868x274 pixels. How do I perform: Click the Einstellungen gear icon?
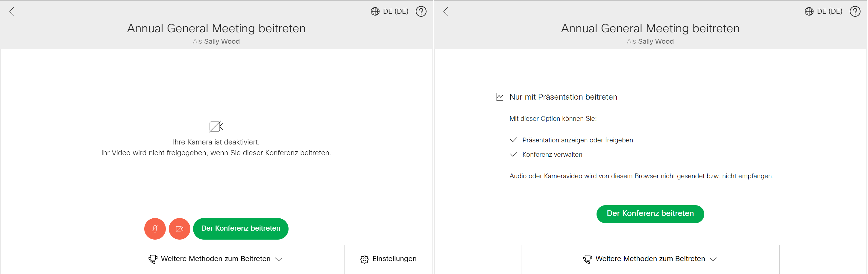[x=364, y=259]
